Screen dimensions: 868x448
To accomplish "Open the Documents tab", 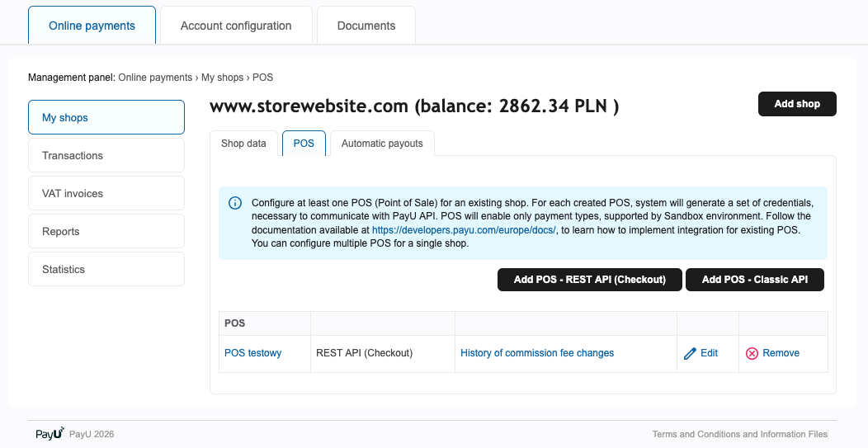I will 366,26.
